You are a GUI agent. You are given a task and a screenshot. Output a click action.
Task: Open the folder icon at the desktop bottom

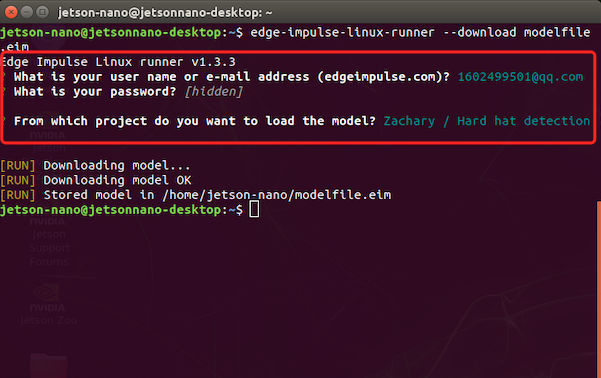point(48,365)
